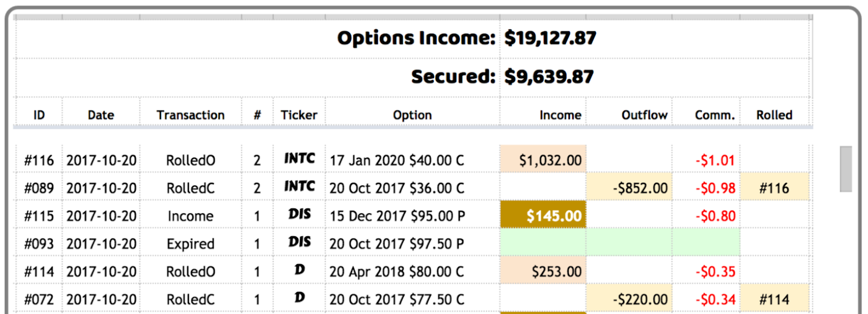
Task: Click the Ticker column header
Action: pyautogui.click(x=299, y=115)
